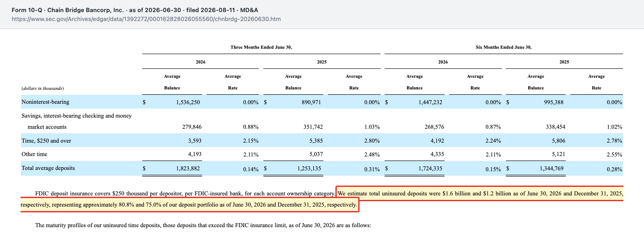Select the Total average deposits row label
Viewport: 644px width, 241px height.
point(48,168)
